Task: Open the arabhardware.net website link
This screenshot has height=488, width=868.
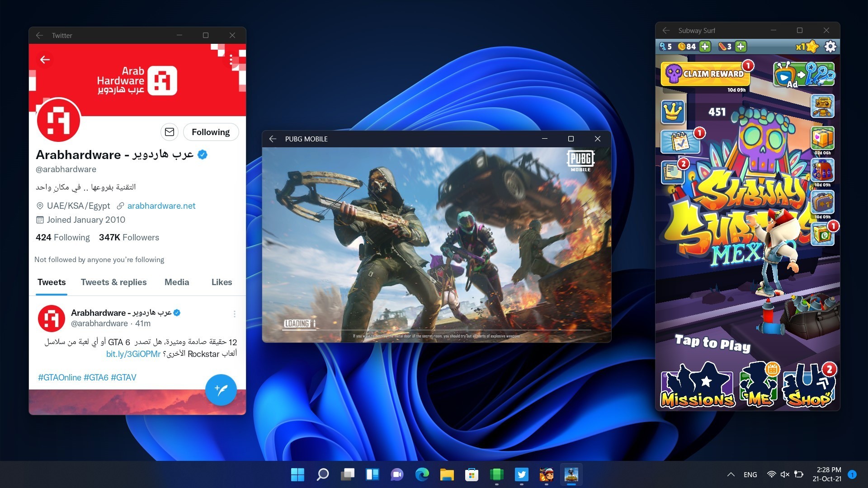Action: coord(161,206)
